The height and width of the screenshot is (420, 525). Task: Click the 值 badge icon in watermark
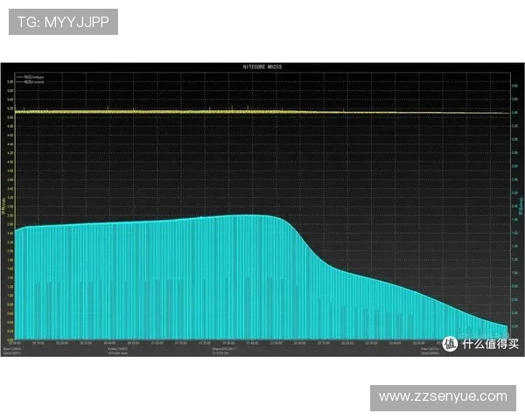451,344
